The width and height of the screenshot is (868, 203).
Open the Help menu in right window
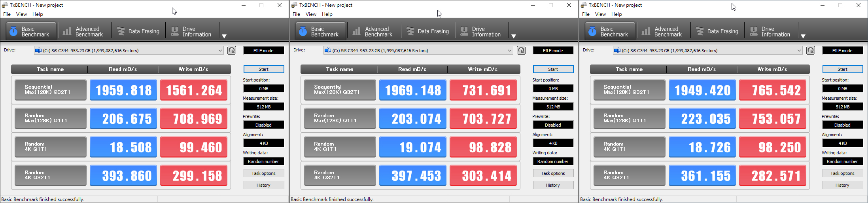[x=616, y=14]
